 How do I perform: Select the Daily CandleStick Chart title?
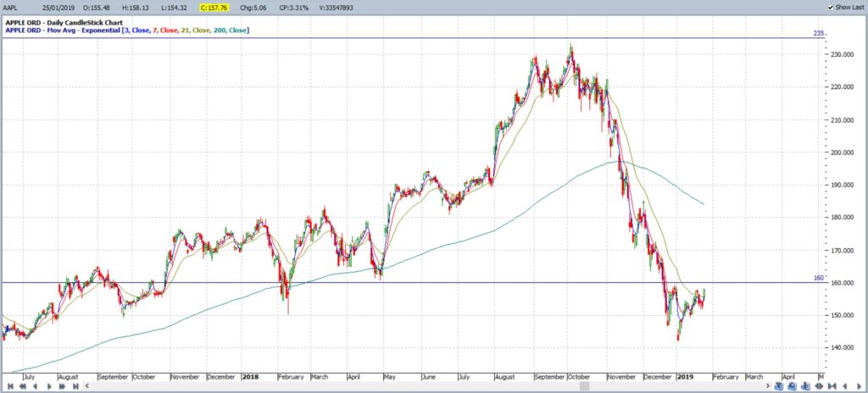pyautogui.click(x=64, y=23)
